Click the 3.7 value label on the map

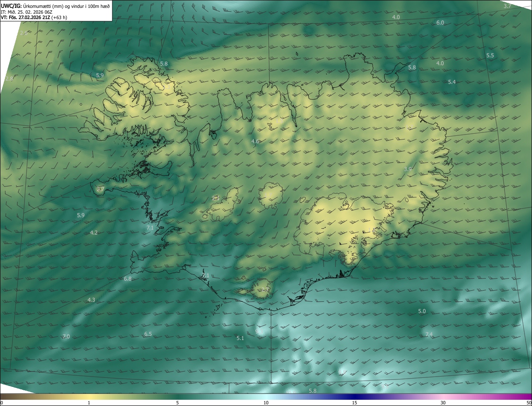(507, 6)
